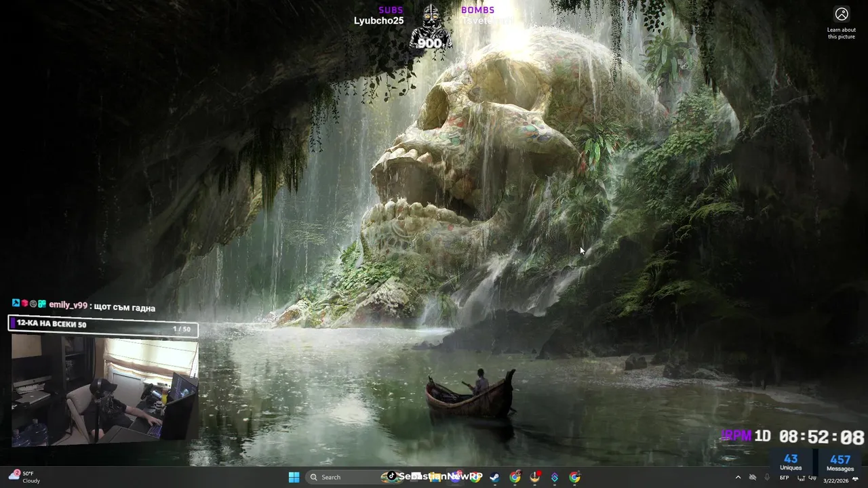Open the weather widget showing 50°F Cloudy
Image resolution: width=868 pixels, height=488 pixels.
click(24, 477)
